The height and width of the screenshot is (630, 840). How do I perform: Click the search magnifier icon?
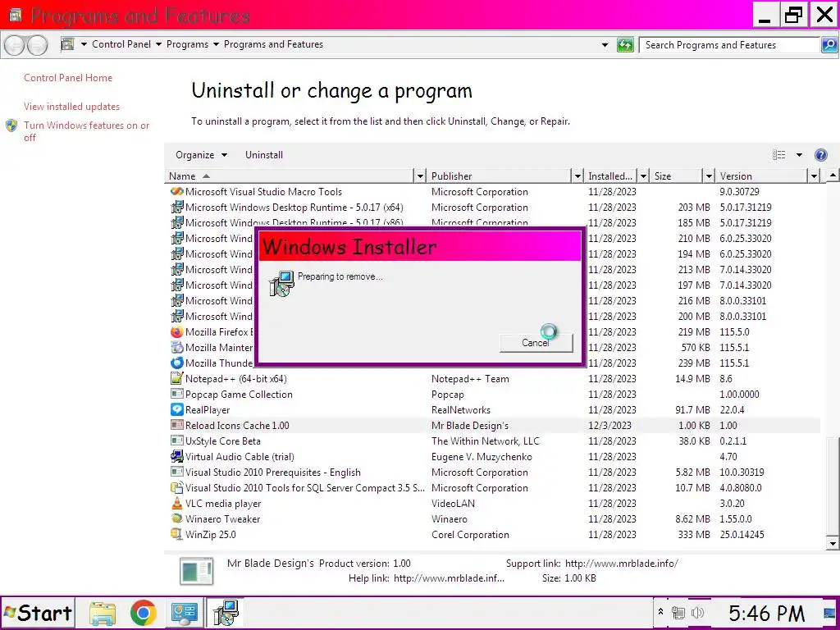[x=829, y=44]
